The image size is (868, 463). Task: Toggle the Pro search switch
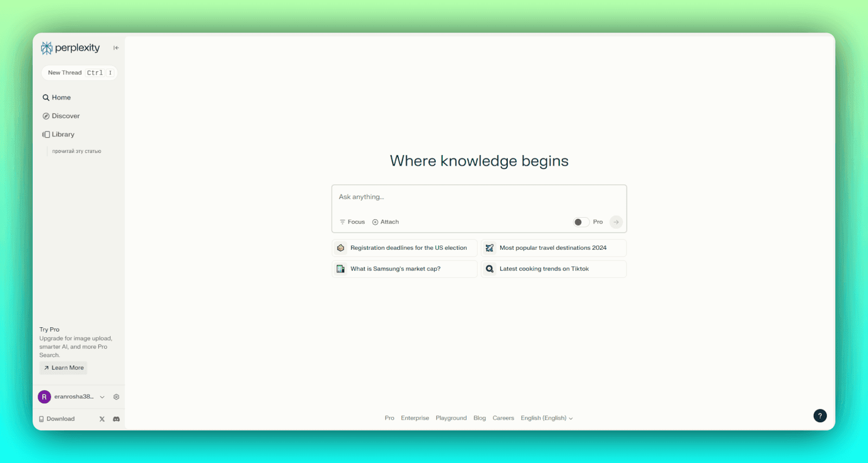(581, 222)
